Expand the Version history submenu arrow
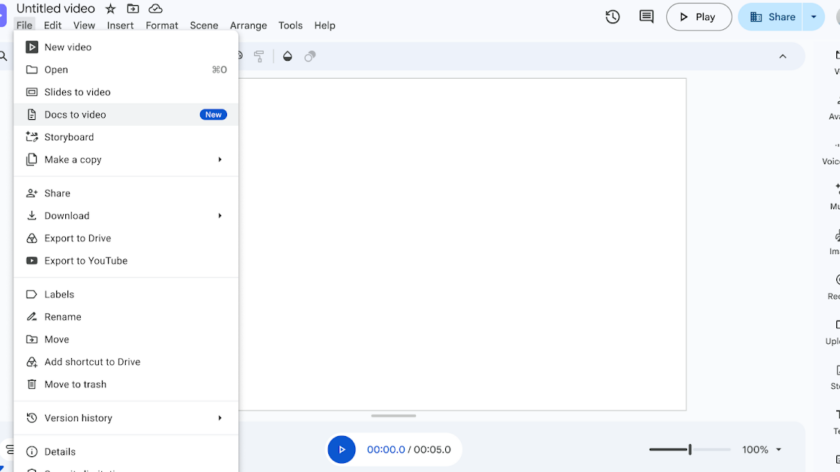840x472 pixels. point(220,418)
